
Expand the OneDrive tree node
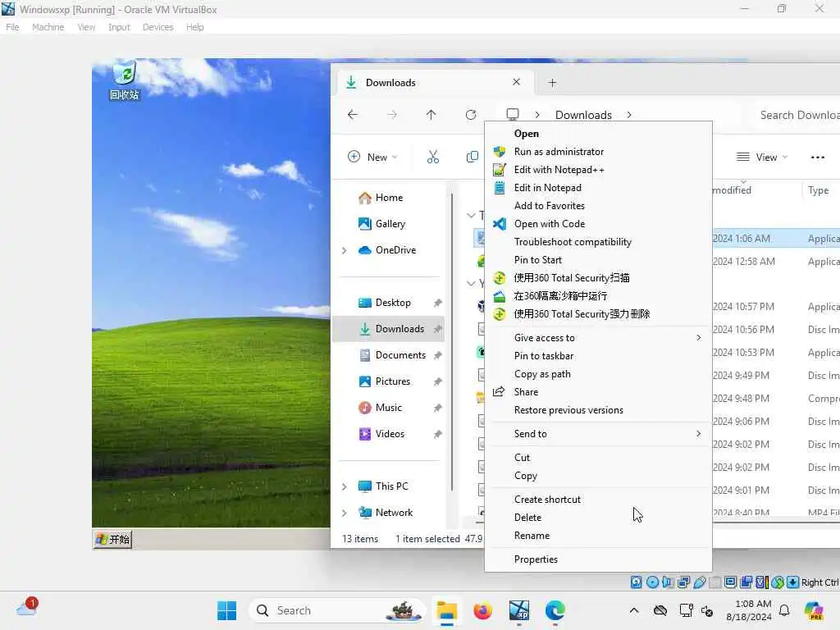click(345, 250)
